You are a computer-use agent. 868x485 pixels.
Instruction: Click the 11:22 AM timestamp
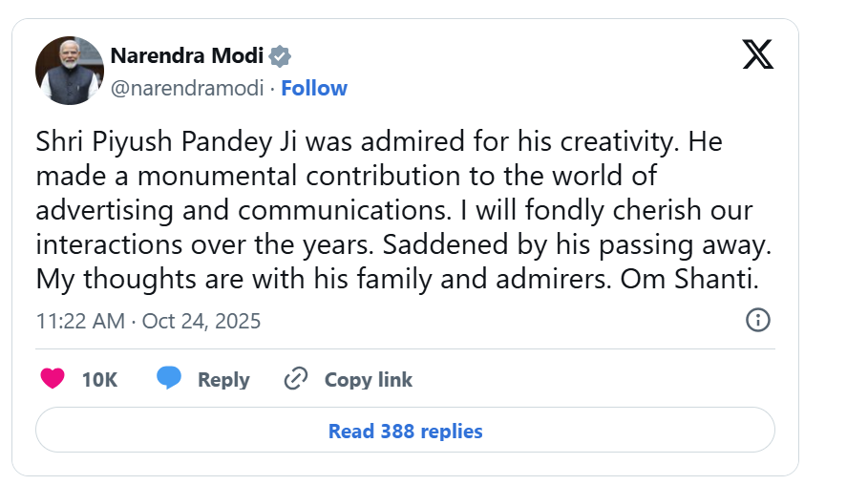coord(80,321)
